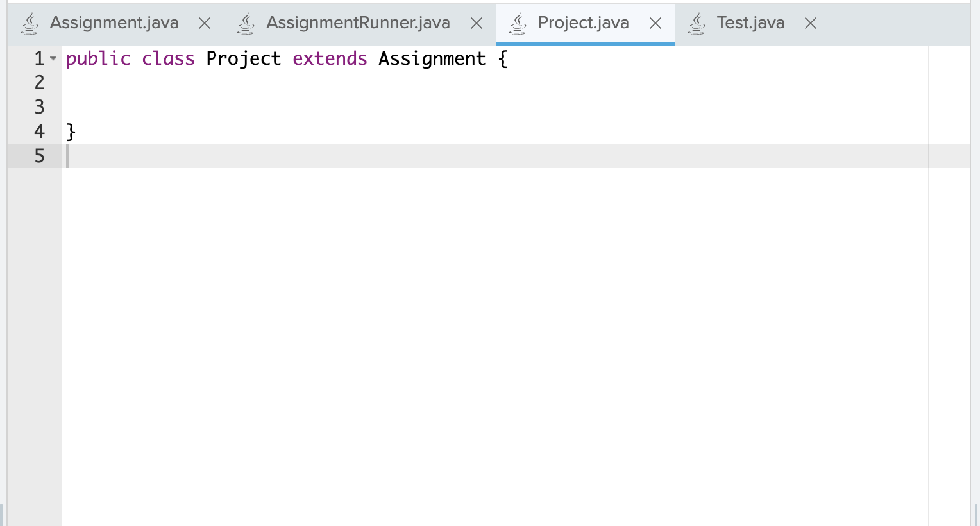Close the Project.java tab
The width and height of the screenshot is (980, 526).
655,23
